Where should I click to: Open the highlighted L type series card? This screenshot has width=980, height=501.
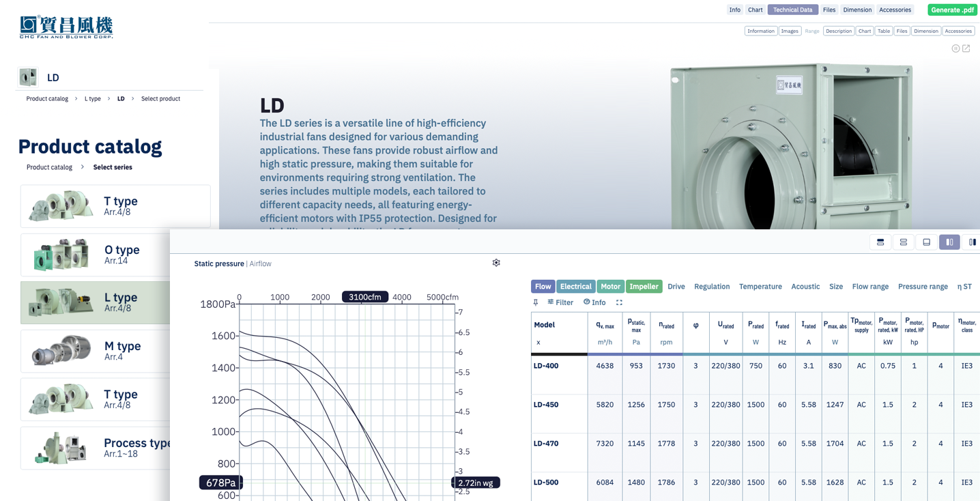(x=96, y=302)
